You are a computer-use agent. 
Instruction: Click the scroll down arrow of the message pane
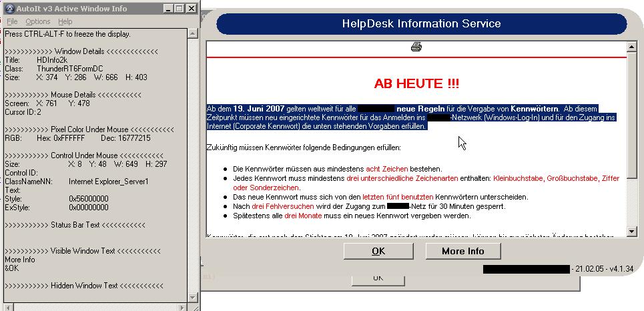631,231
